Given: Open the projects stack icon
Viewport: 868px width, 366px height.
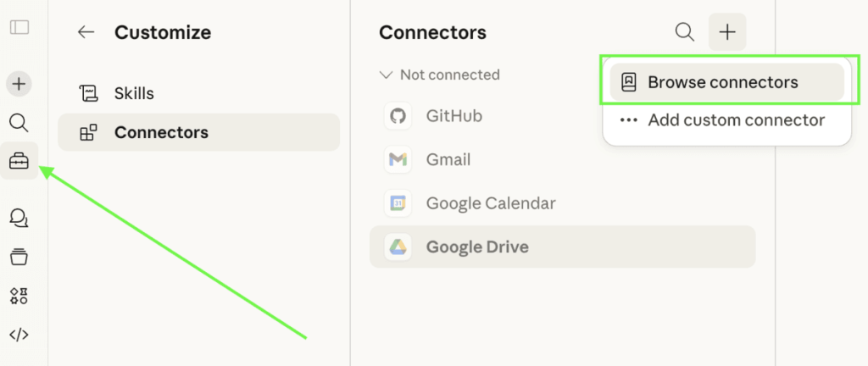Looking at the screenshot, I should [19, 257].
